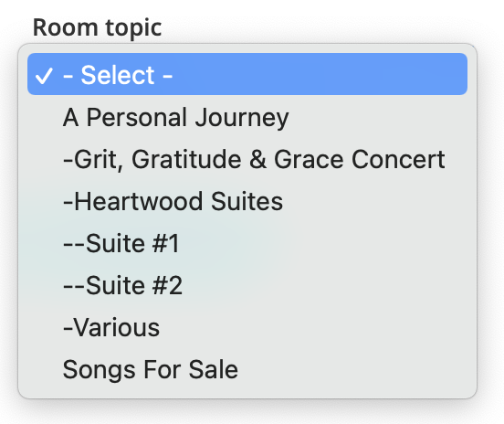Pick '-Grit, Gratitude & Grace Concert' option
This screenshot has height=424, width=504.
point(247,159)
